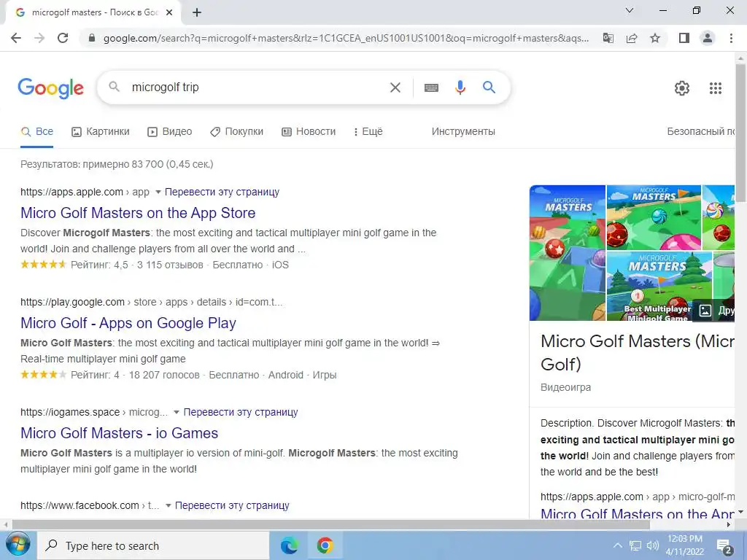Translate the apps.apple.com result page

coord(222,192)
